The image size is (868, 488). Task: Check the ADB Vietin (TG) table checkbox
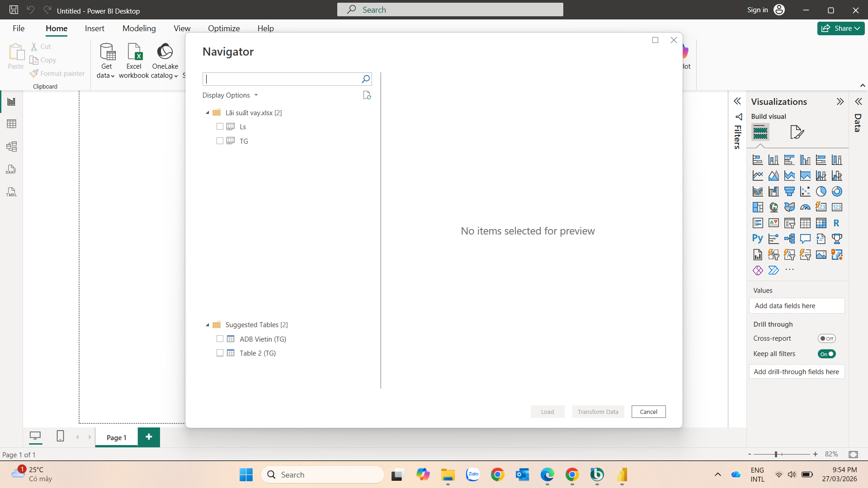pyautogui.click(x=220, y=339)
